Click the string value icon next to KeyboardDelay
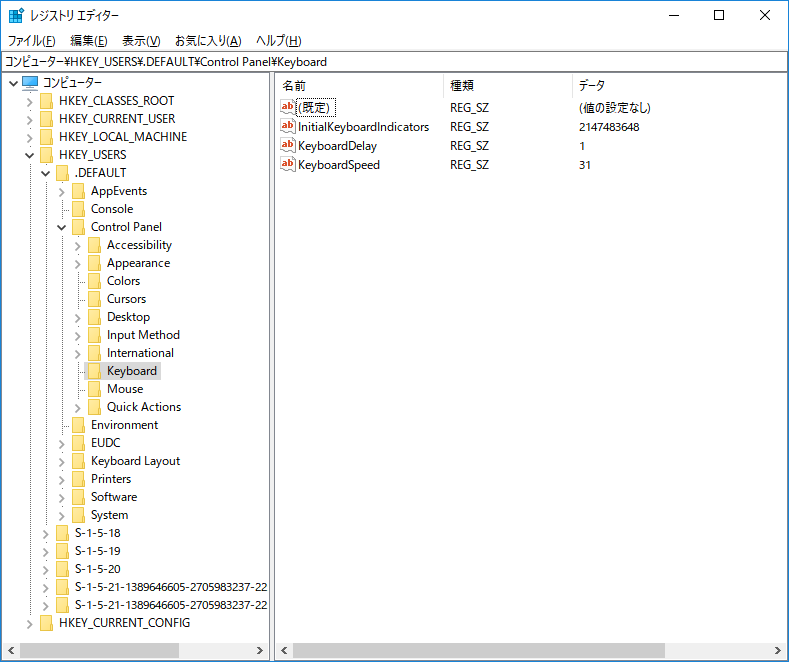Image resolution: width=789 pixels, height=662 pixels. pos(287,145)
